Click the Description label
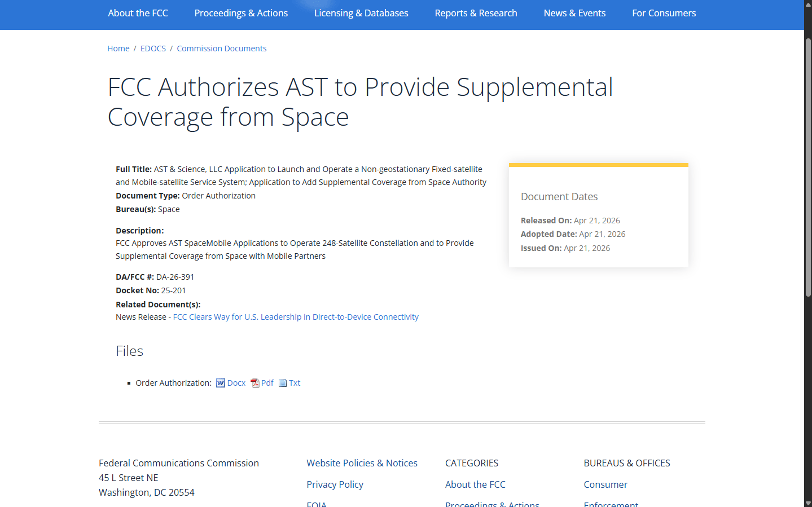The height and width of the screenshot is (507, 812). tap(140, 231)
